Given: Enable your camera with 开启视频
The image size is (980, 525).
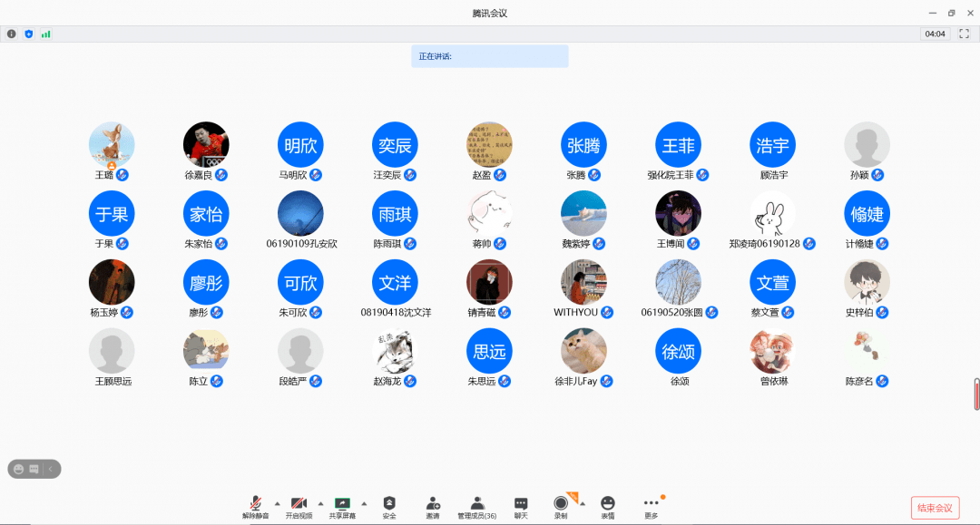Looking at the screenshot, I should click(x=299, y=504).
